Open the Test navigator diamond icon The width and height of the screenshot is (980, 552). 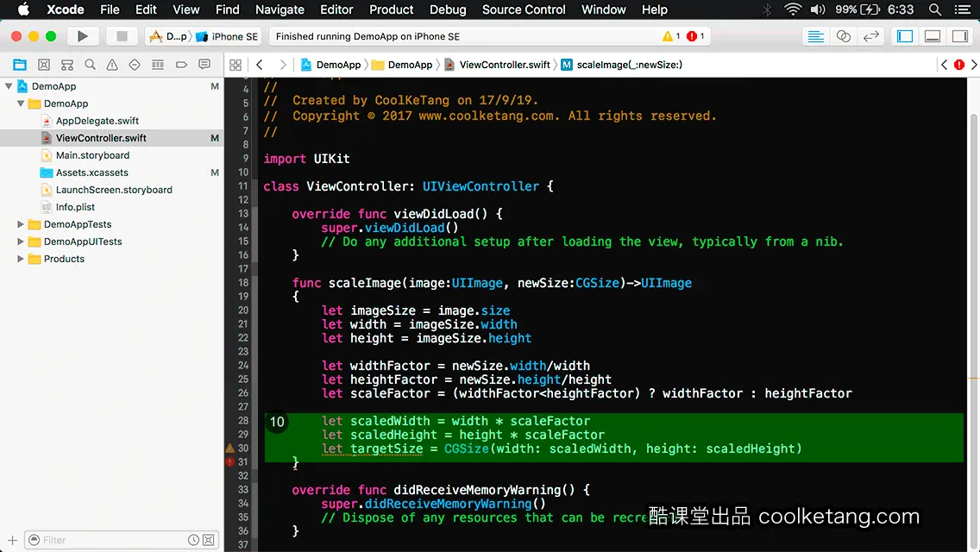[x=135, y=65]
